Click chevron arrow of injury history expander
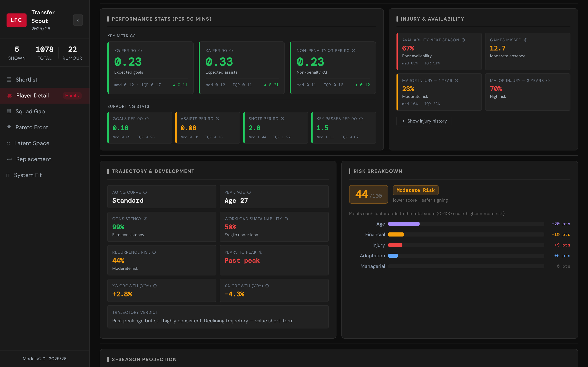The width and height of the screenshot is (588, 367). [x=403, y=121]
